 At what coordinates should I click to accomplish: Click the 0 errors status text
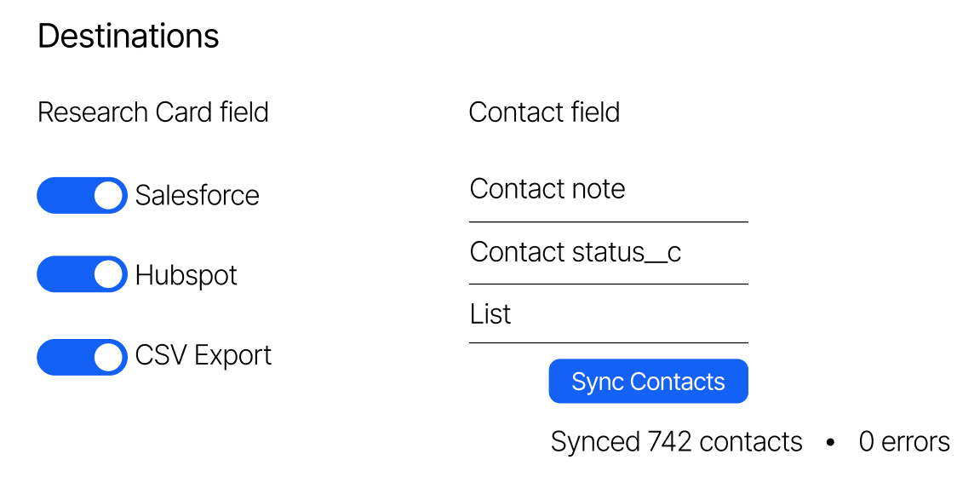(x=904, y=442)
